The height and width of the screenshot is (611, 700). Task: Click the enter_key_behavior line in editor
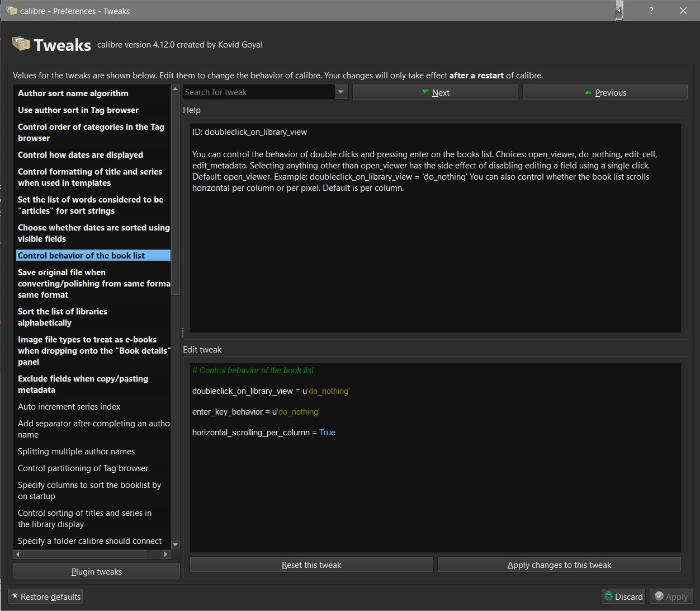click(x=256, y=412)
